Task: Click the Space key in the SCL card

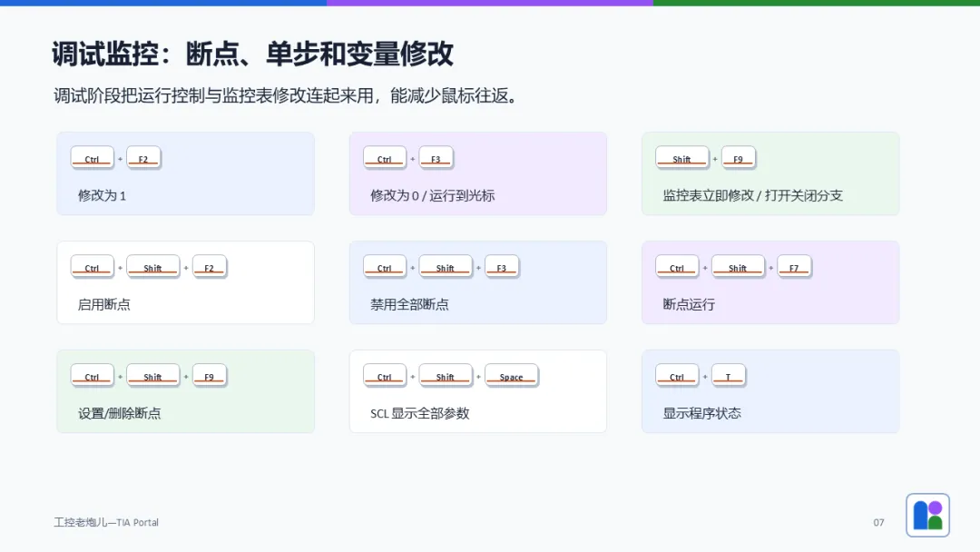Action: click(511, 376)
